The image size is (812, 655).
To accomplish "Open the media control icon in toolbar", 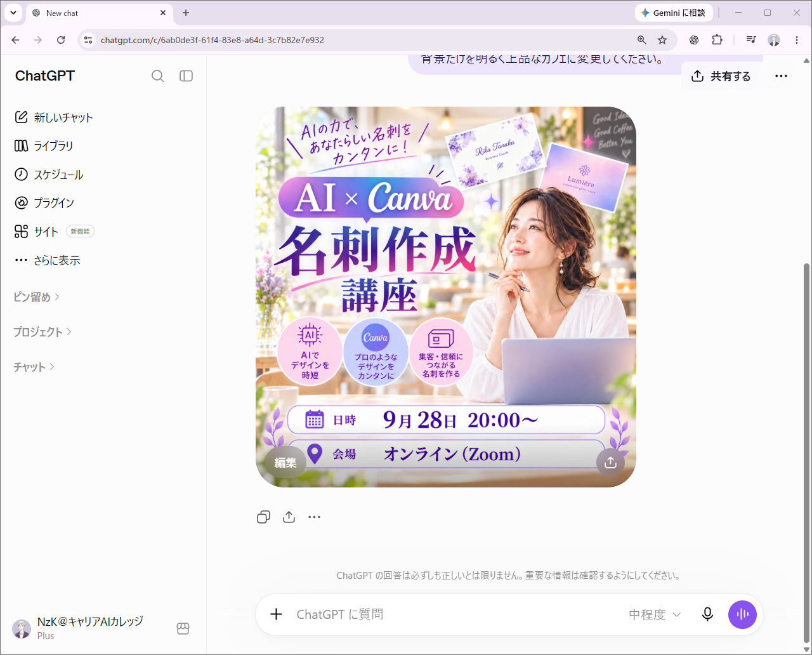I will point(751,40).
